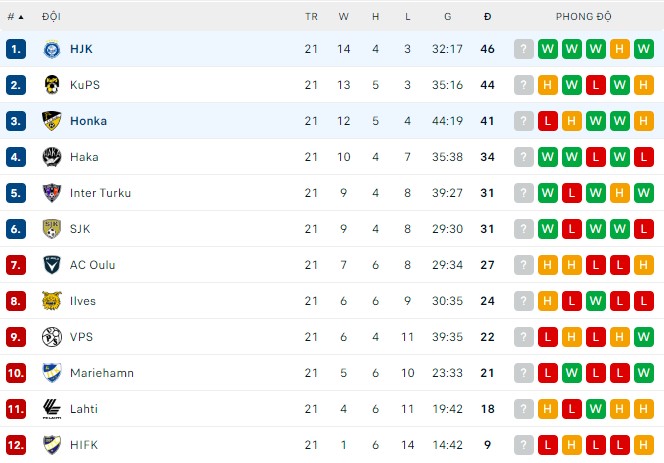Click the Honka club logo
The height and width of the screenshot is (463, 664).
pyautogui.click(x=51, y=121)
